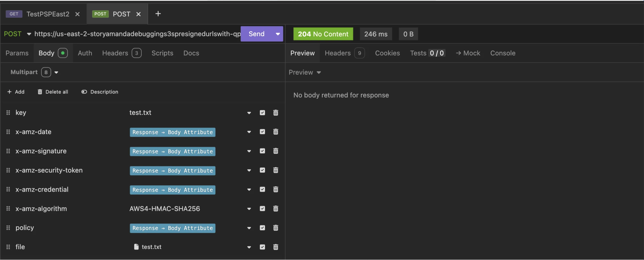Click drag handle of policy row

[8, 228]
